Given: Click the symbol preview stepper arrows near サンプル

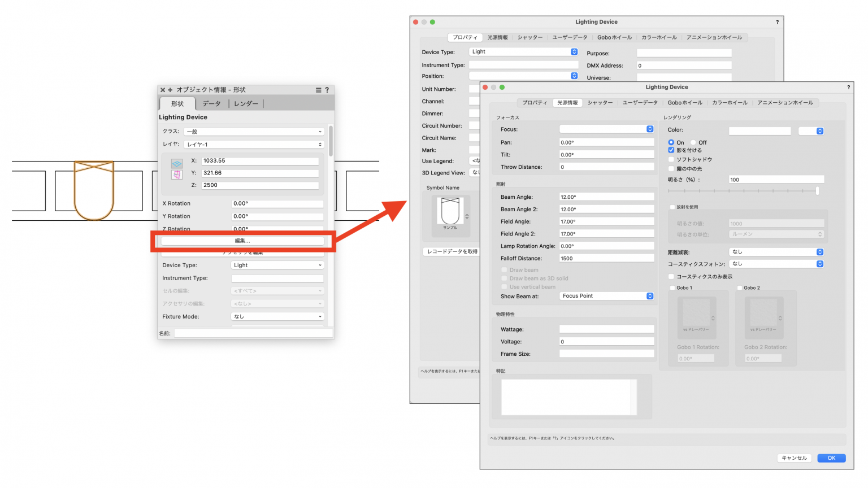Looking at the screenshot, I should (x=467, y=216).
